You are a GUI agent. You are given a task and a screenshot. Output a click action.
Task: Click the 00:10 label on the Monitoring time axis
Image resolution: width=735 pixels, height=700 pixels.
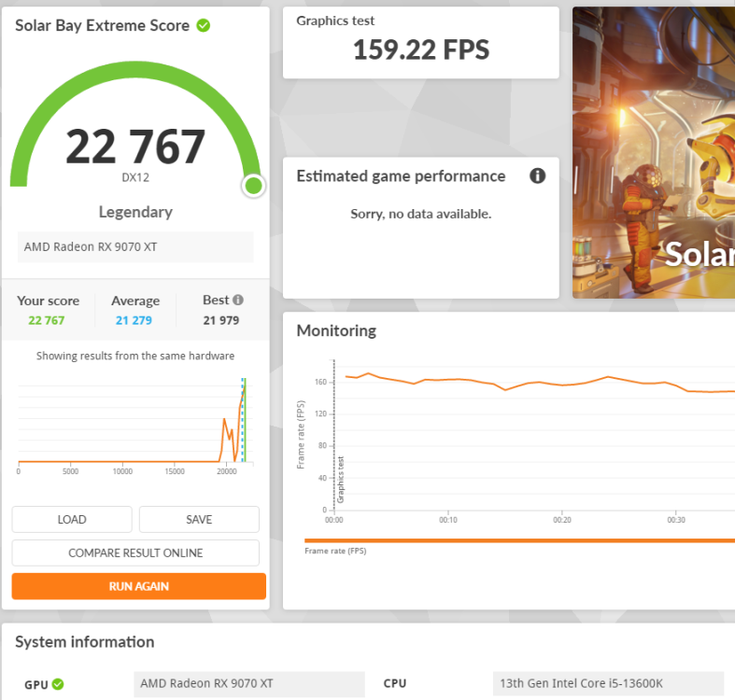click(448, 520)
